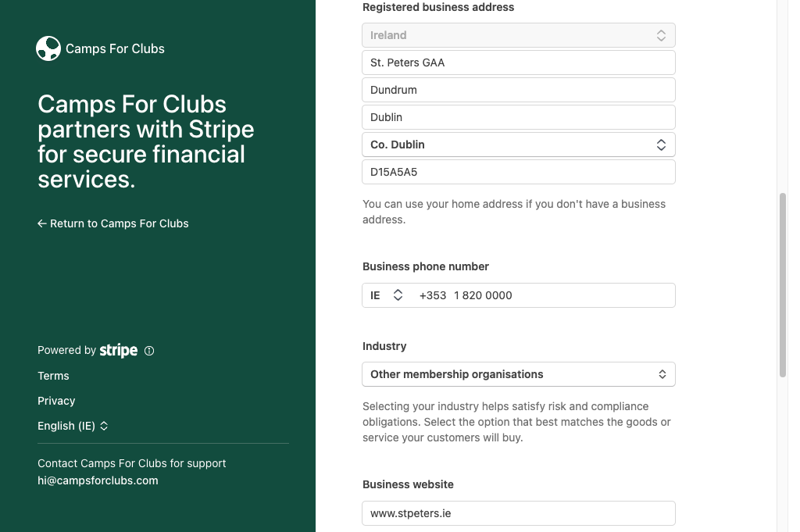Open the Other membership organisations industry dropdown
The height and width of the screenshot is (532, 800).
coord(519,374)
